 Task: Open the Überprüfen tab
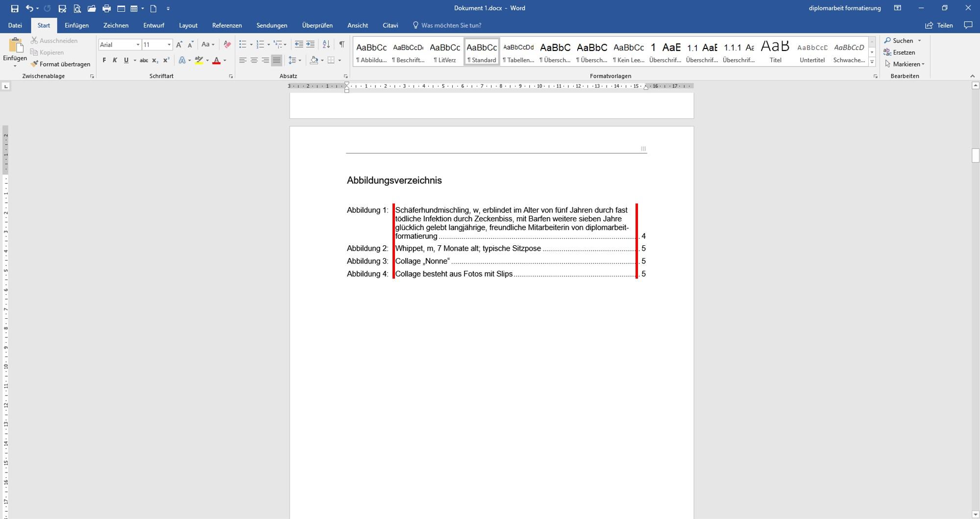point(317,25)
